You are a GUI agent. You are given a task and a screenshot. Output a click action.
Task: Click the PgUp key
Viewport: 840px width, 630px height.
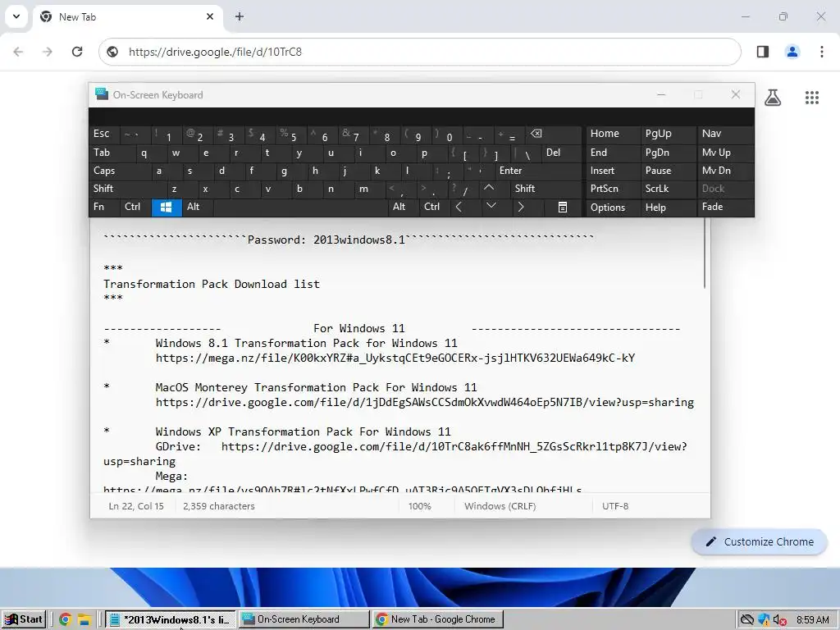pyautogui.click(x=668, y=134)
